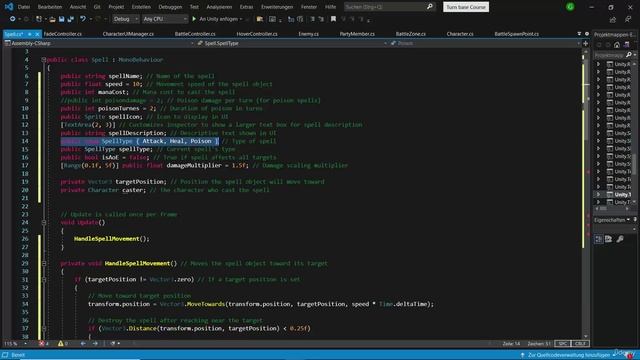Screen dimensions: 640x360
Task: Click the Turn base Course solution button
Action: click(x=466, y=7)
